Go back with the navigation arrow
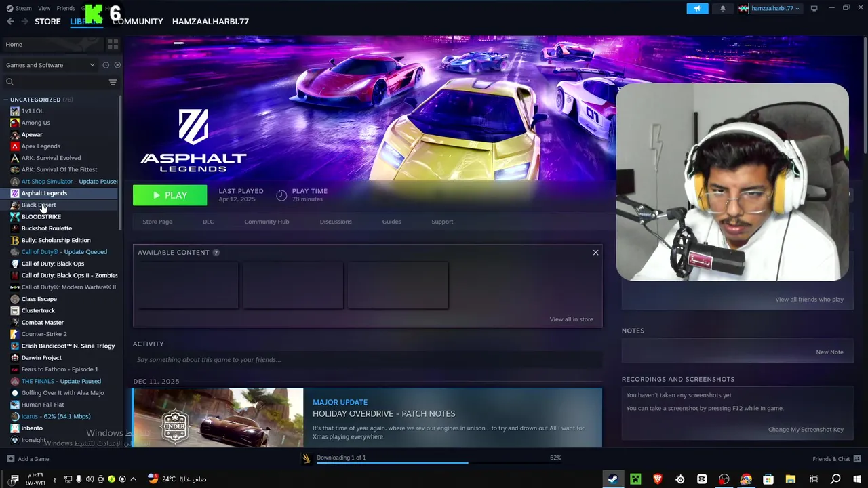 10,22
